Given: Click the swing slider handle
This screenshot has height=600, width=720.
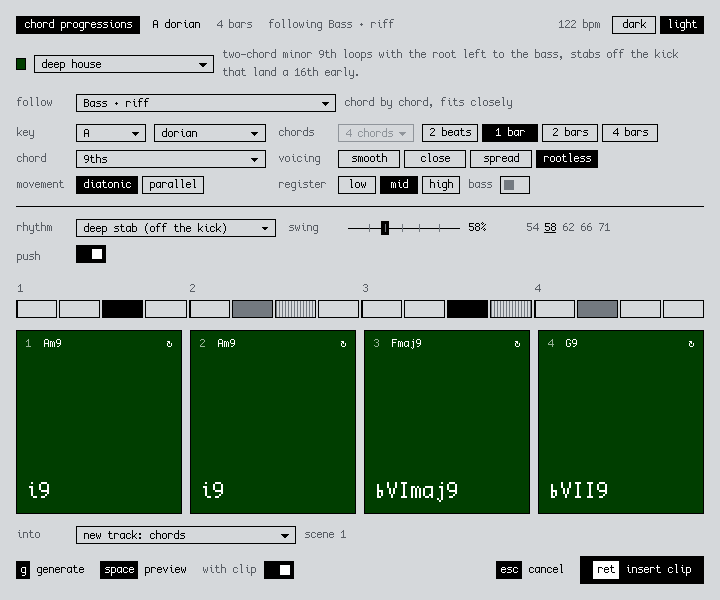Looking at the screenshot, I should [x=385, y=228].
